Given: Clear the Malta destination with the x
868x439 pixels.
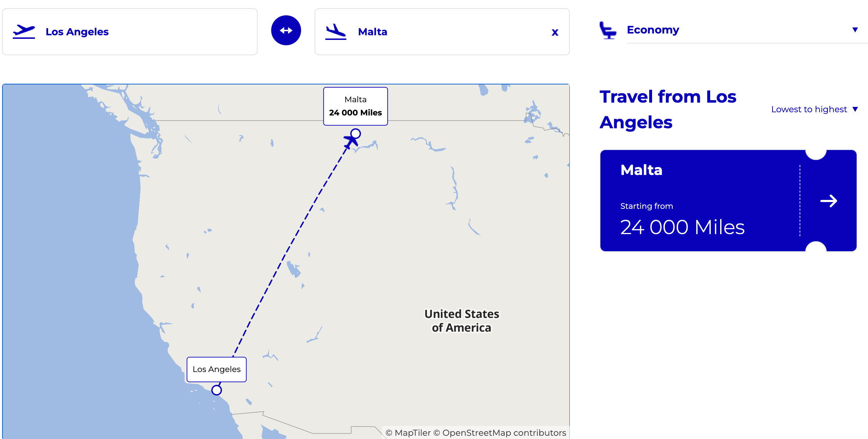Looking at the screenshot, I should tap(554, 32).
